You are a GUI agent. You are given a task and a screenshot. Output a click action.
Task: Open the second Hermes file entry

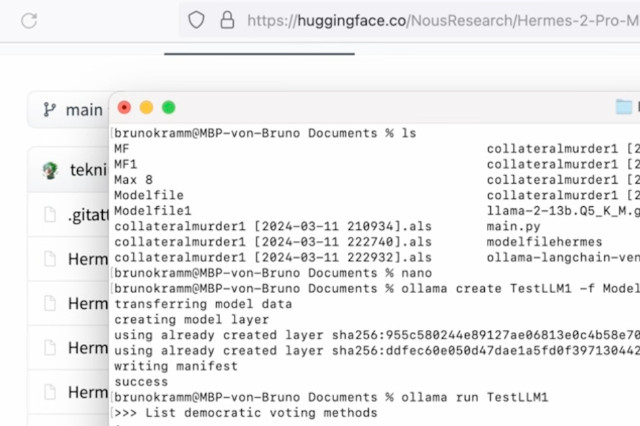[88, 304]
